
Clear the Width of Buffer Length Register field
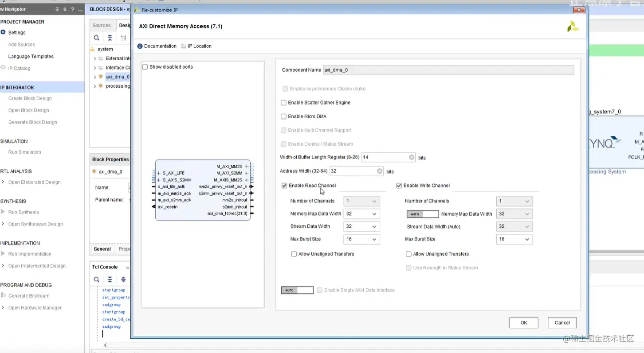(x=412, y=157)
